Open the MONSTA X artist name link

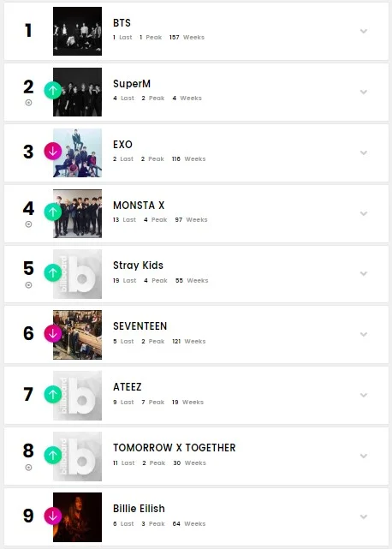(x=139, y=205)
